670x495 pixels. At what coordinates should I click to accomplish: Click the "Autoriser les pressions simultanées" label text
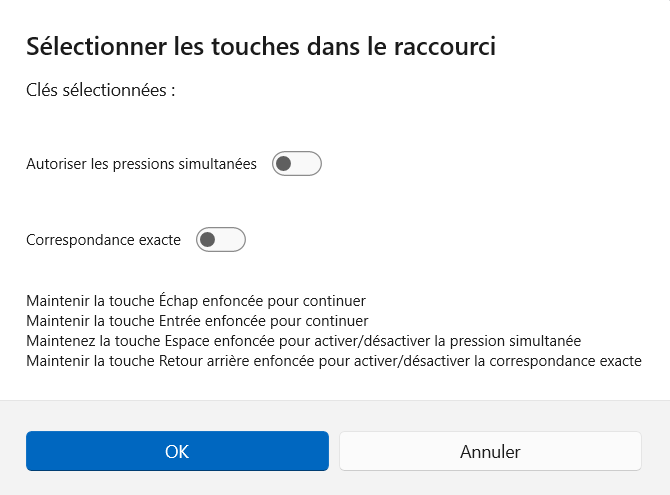[x=142, y=164]
